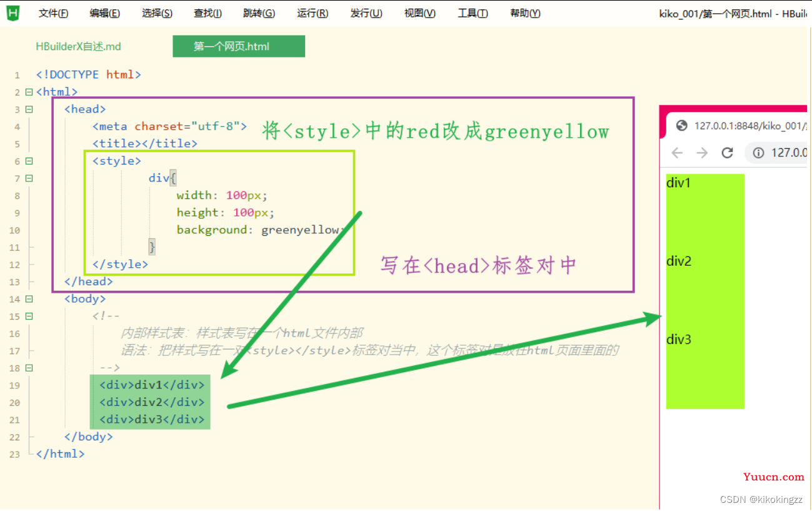Screen dimensions: 812x511
Task: Click the comment line starting 内部样式表
Action: click(x=242, y=333)
